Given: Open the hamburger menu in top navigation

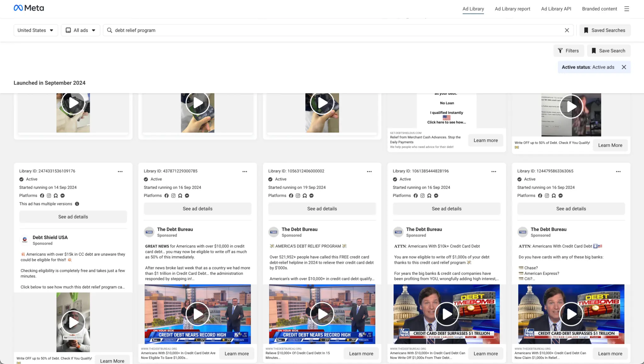Looking at the screenshot, I should click(x=627, y=9).
